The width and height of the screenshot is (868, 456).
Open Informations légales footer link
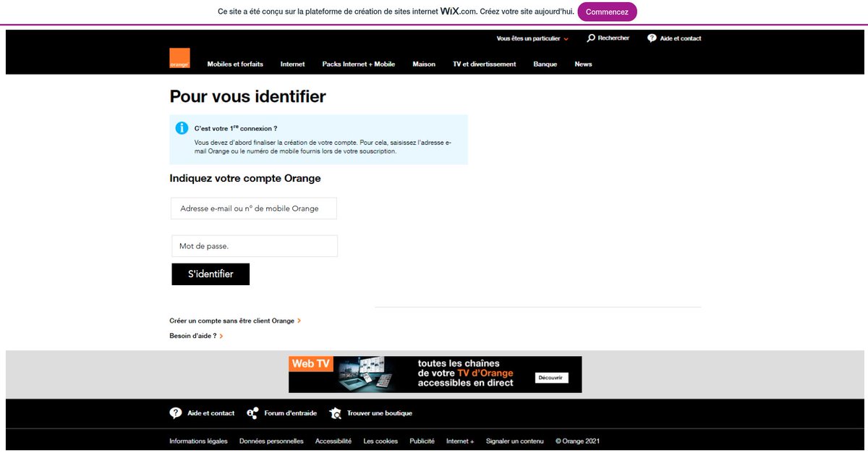[x=198, y=441]
